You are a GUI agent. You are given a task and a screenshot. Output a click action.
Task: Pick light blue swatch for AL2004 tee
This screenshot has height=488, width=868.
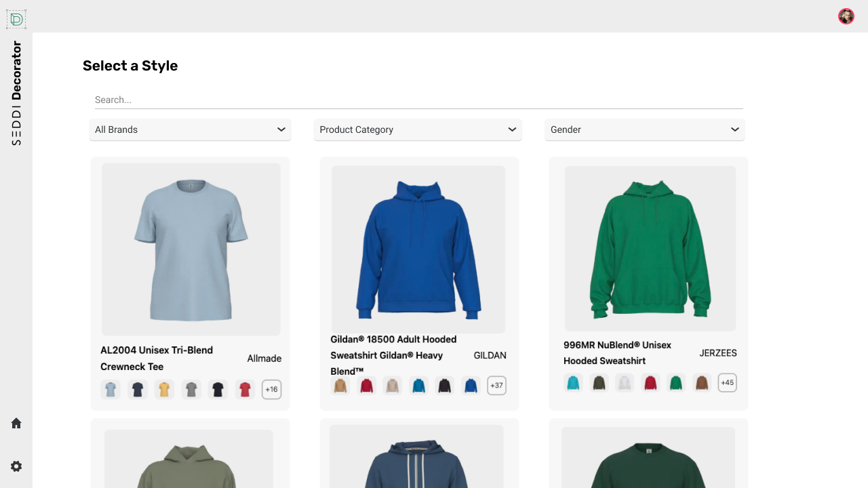coord(111,390)
